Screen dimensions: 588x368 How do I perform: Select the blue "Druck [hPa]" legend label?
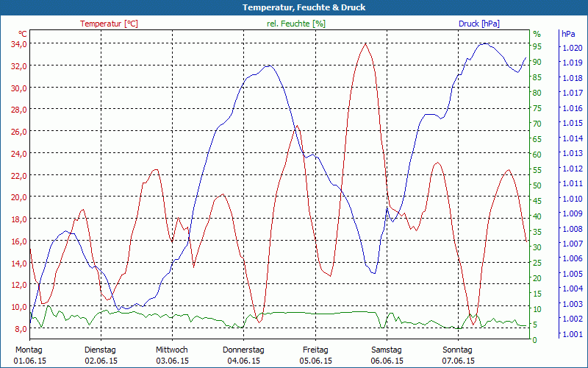pos(478,24)
